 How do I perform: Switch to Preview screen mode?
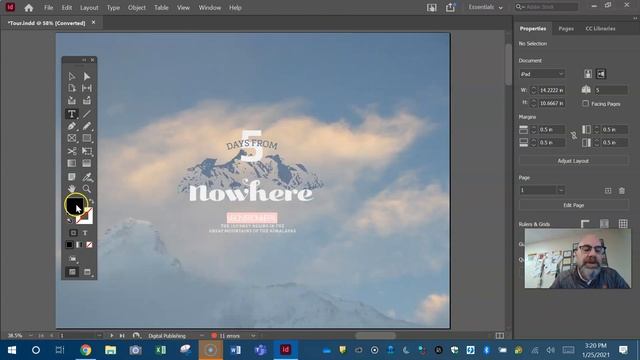click(x=87, y=272)
